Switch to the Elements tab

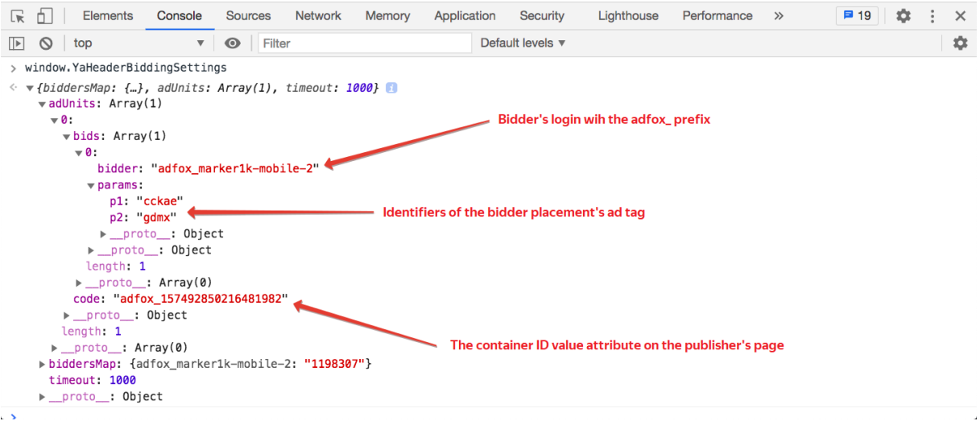coord(108,16)
